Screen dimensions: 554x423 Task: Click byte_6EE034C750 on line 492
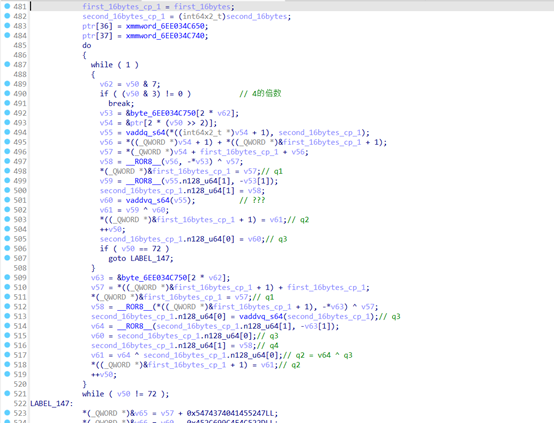coord(163,113)
